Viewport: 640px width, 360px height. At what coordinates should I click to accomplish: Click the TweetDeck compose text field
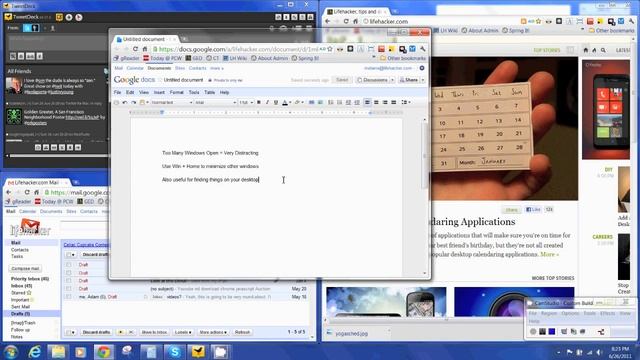[x=57, y=43]
